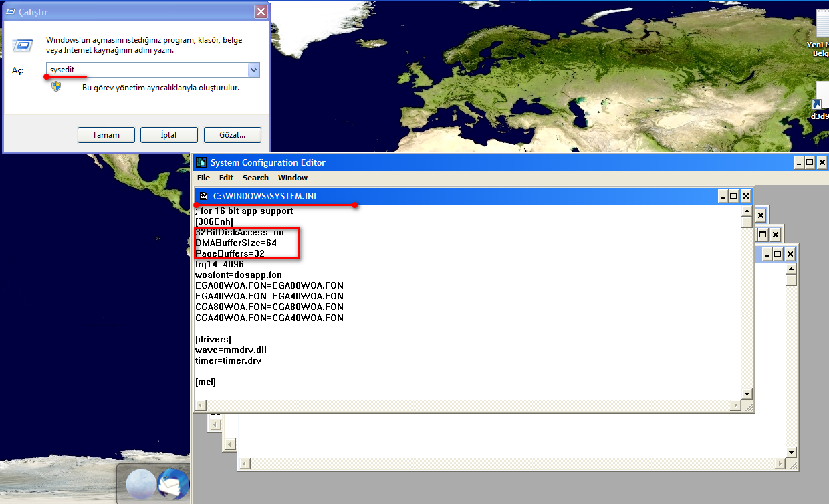Expand the Aç combo box dropdown arrow

pos(253,70)
